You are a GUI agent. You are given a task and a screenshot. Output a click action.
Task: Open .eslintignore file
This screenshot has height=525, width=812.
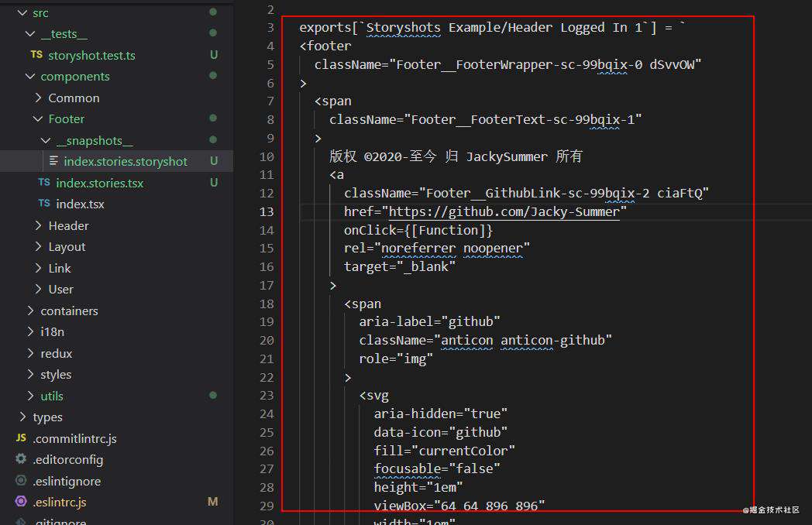click(x=67, y=482)
